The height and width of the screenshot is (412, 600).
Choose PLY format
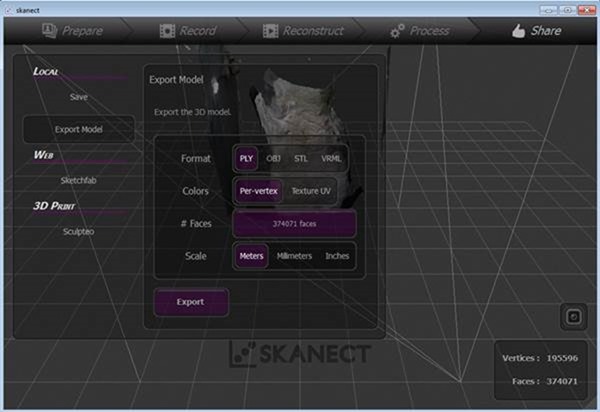246,158
